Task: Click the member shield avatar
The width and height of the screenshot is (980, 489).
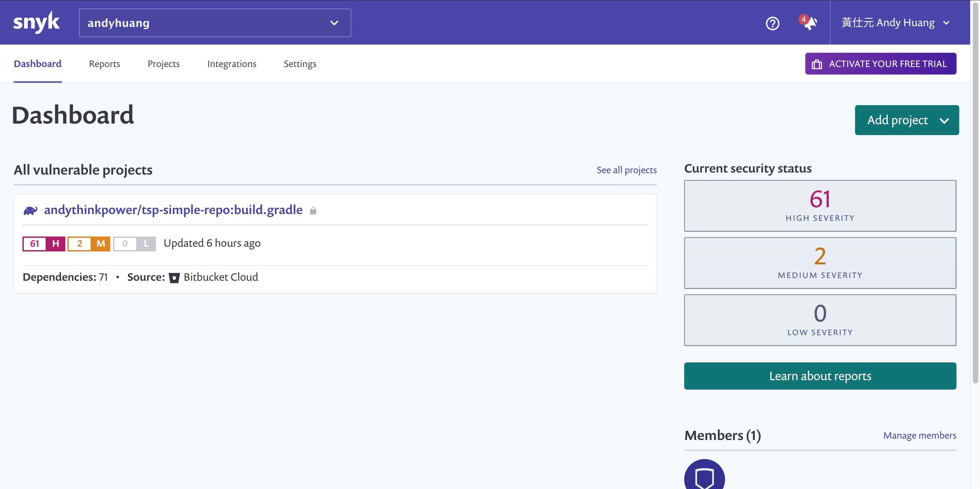Action: pos(704,474)
